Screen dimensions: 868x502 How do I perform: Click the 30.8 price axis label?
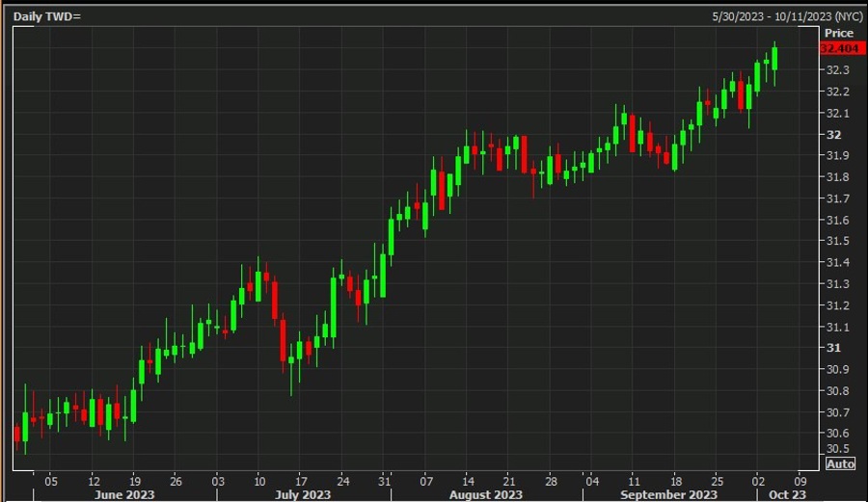[x=837, y=391]
